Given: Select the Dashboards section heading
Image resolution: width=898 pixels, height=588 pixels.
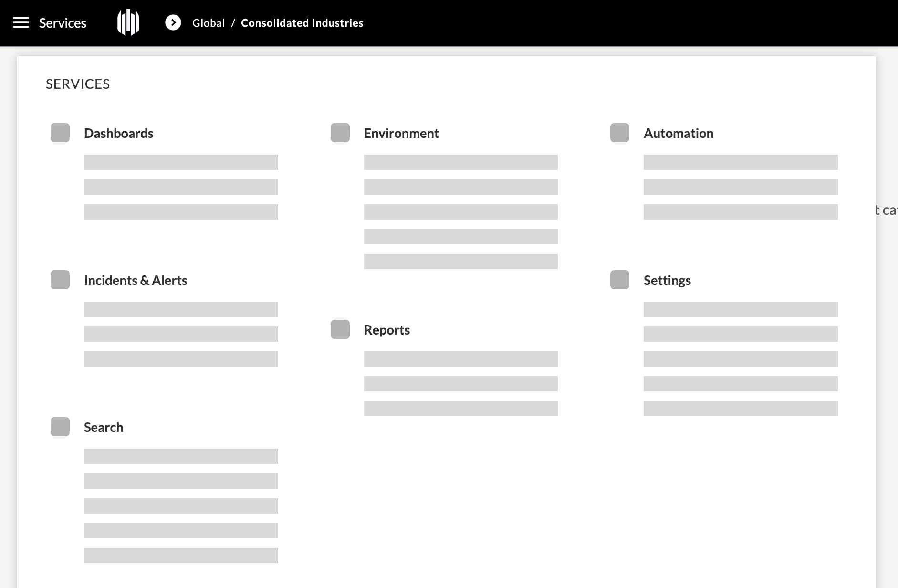Looking at the screenshot, I should coord(119,133).
